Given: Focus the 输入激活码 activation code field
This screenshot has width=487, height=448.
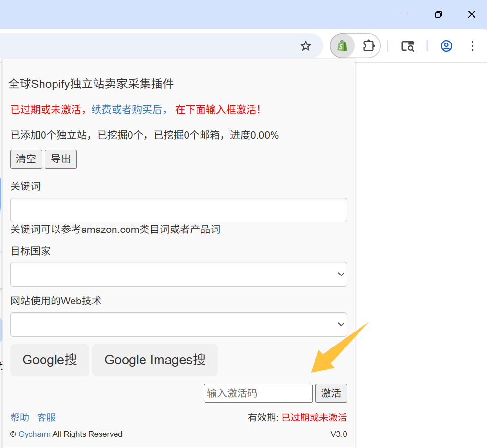Looking at the screenshot, I should coord(258,393).
